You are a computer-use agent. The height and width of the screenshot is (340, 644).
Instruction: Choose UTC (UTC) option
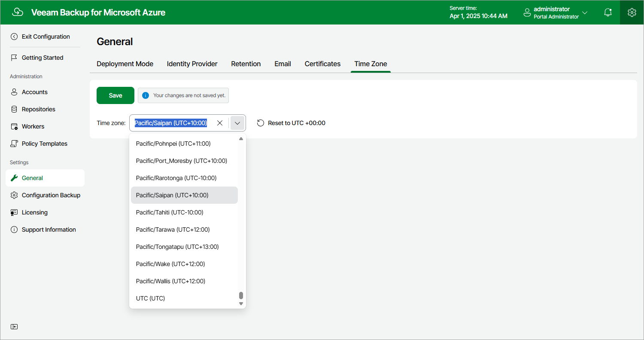click(184, 298)
